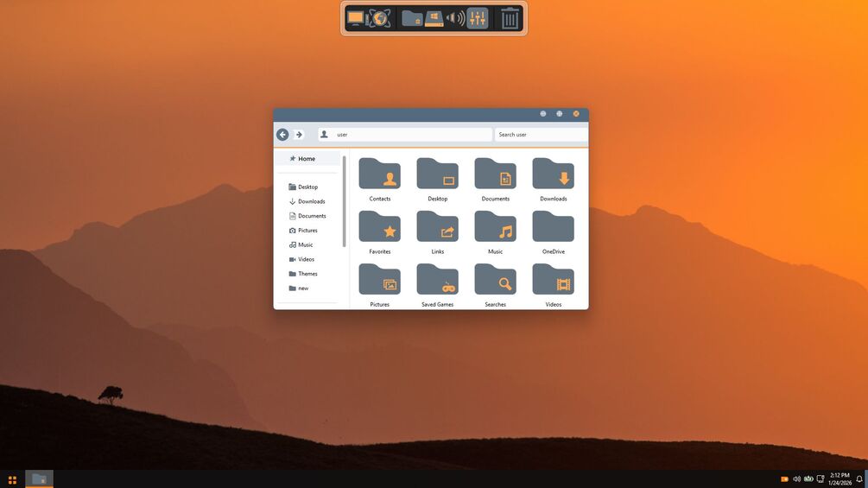868x488 pixels.
Task: Launch the globe network icon in dock
Action: pyautogui.click(x=379, y=18)
